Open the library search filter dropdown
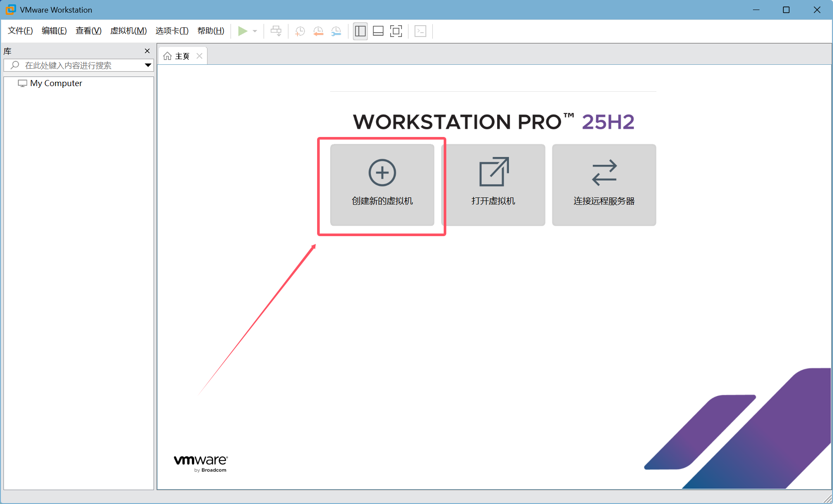The image size is (833, 504). 148,65
